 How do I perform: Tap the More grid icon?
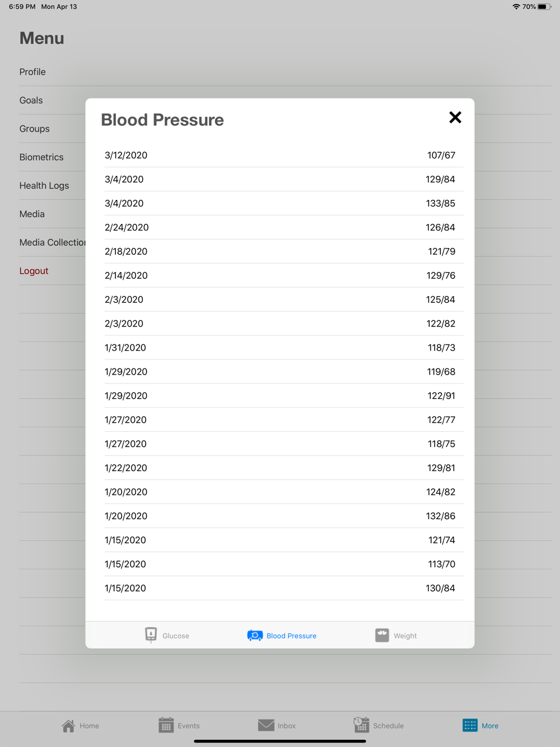pos(470,725)
